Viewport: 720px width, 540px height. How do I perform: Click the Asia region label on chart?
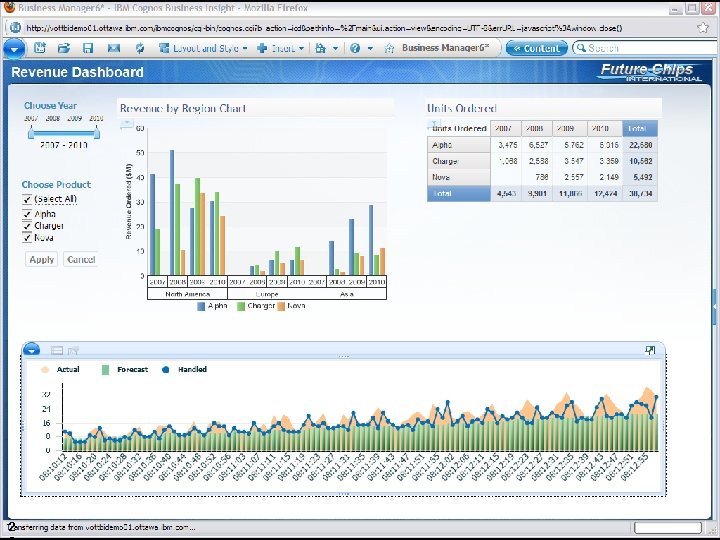347,294
